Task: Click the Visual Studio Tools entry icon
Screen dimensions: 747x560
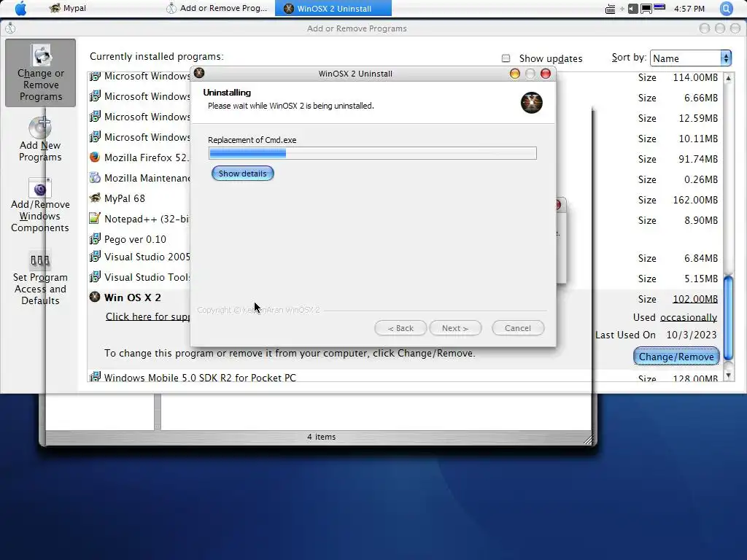Action: (x=95, y=276)
